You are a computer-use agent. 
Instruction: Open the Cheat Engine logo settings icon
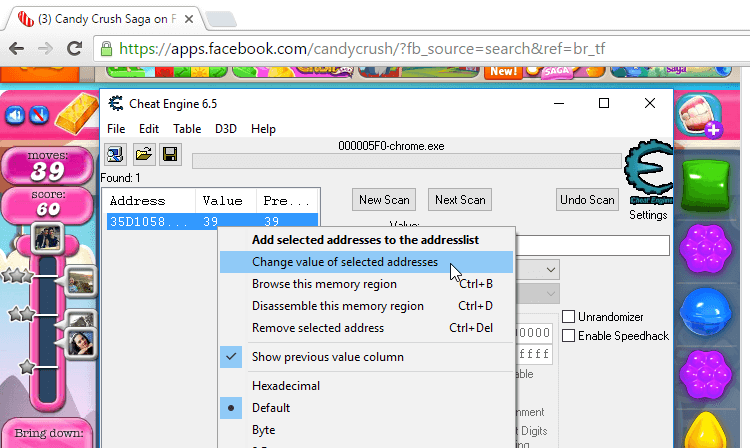click(649, 171)
